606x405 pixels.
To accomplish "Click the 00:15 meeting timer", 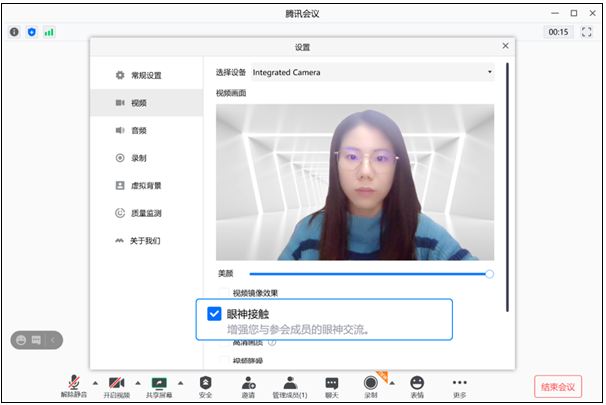I will [x=558, y=32].
